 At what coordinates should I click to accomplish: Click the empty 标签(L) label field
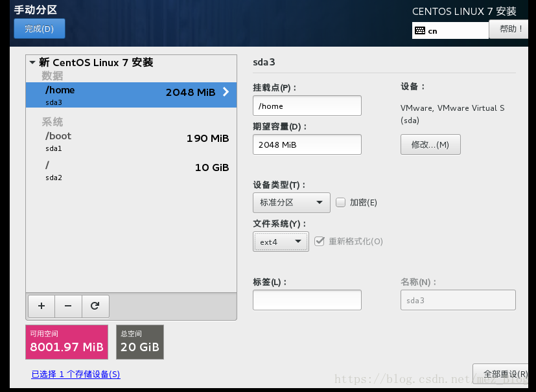point(307,299)
